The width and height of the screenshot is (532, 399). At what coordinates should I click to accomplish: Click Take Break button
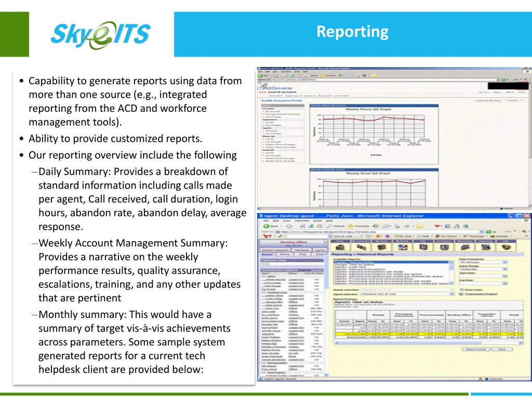(302, 250)
